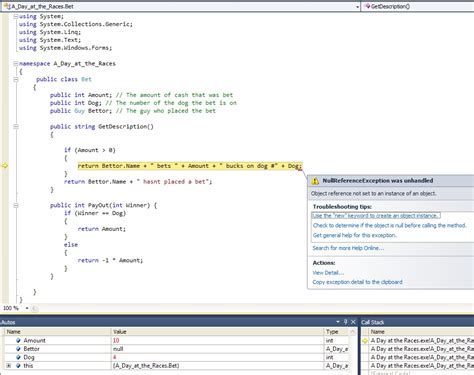
Task: Click 'Search for more Help Online' link
Action: [348, 248]
